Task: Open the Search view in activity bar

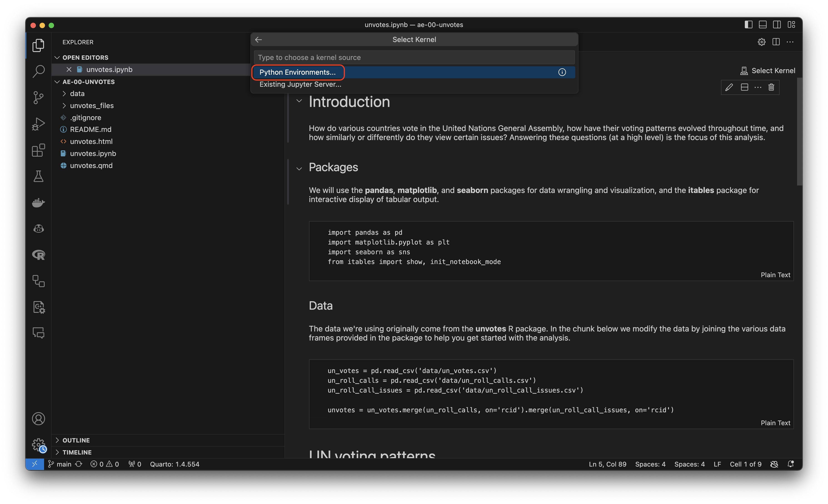Action: pyautogui.click(x=38, y=71)
